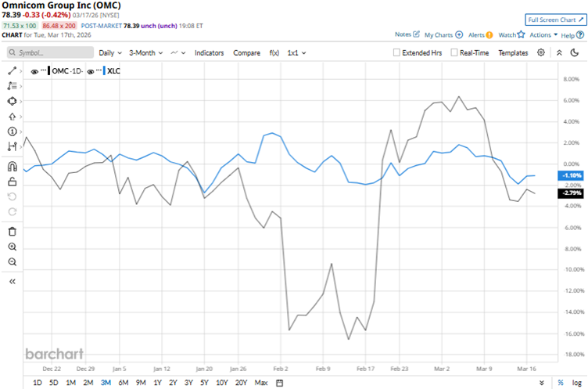The image size is (588, 389).
Task: Select the 1M range
Action: 70,383
